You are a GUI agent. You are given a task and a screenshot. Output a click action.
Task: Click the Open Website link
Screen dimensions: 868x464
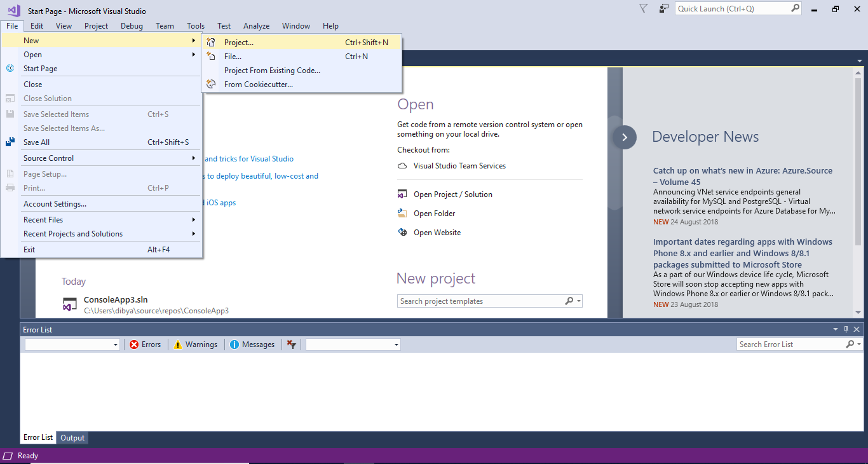tap(437, 233)
